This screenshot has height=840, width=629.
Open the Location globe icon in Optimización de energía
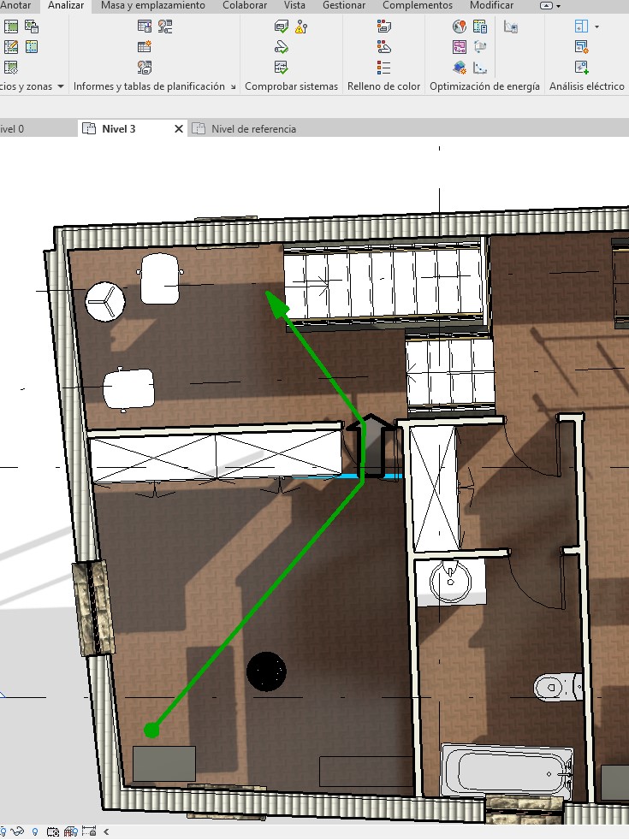(459, 27)
